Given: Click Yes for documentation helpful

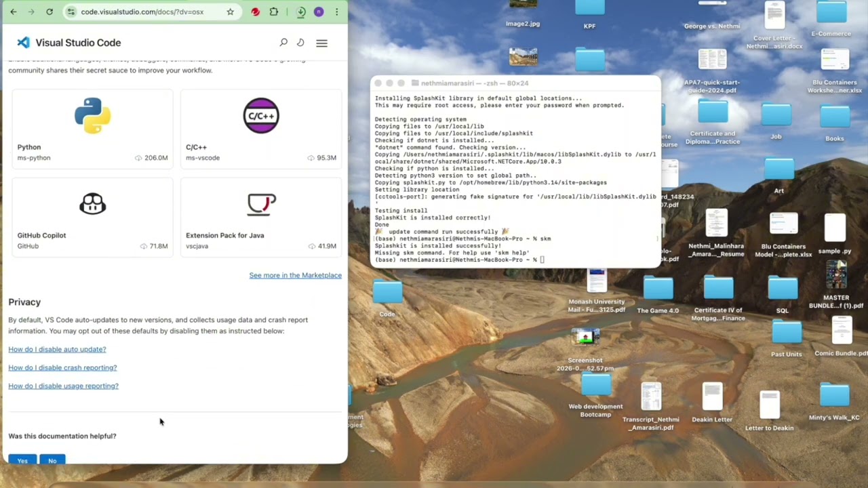Looking at the screenshot, I should coord(22,460).
